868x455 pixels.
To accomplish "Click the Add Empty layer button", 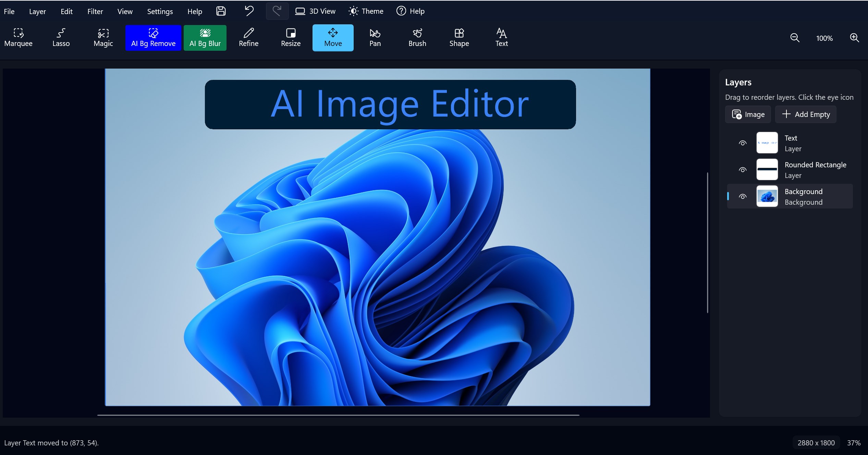I will [x=806, y=114].
